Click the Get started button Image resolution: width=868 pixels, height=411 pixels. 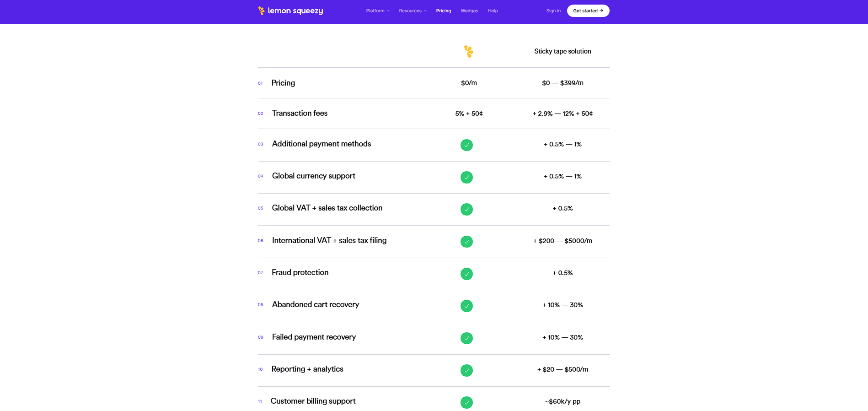click(588, 11)
